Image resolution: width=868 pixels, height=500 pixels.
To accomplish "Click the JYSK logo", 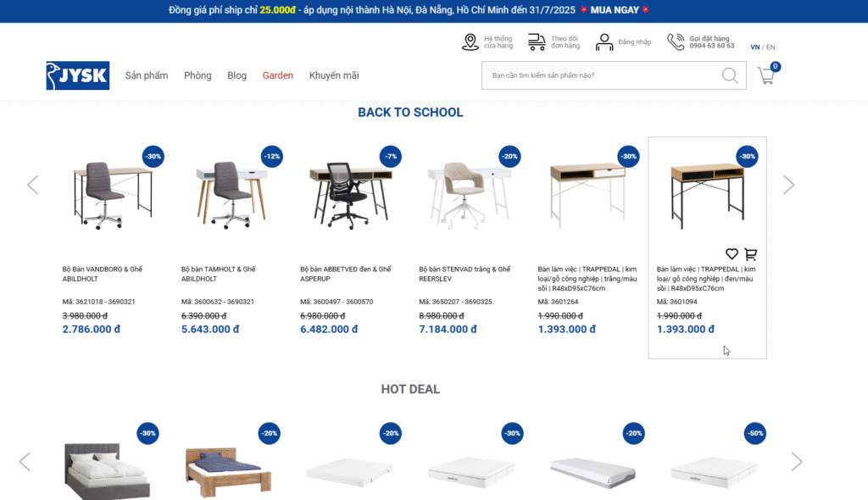I will coord(77,75).
